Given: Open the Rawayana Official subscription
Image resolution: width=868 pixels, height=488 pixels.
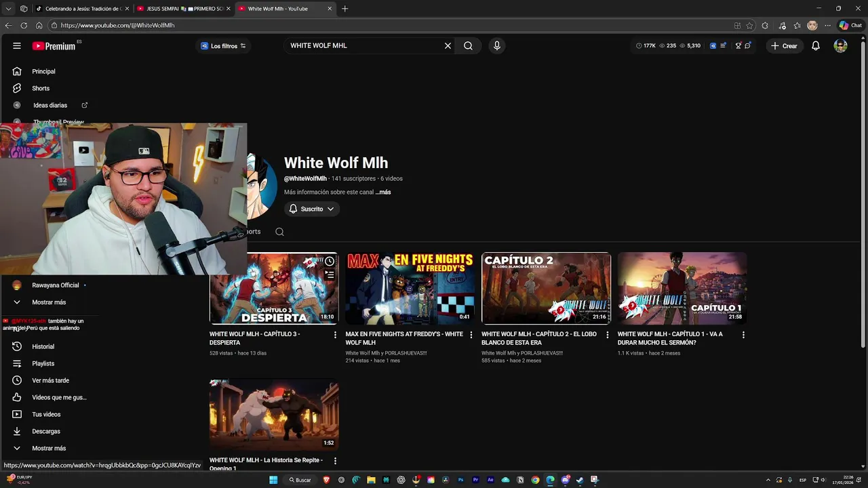Looking at the screenshot, I should point(56,285).
